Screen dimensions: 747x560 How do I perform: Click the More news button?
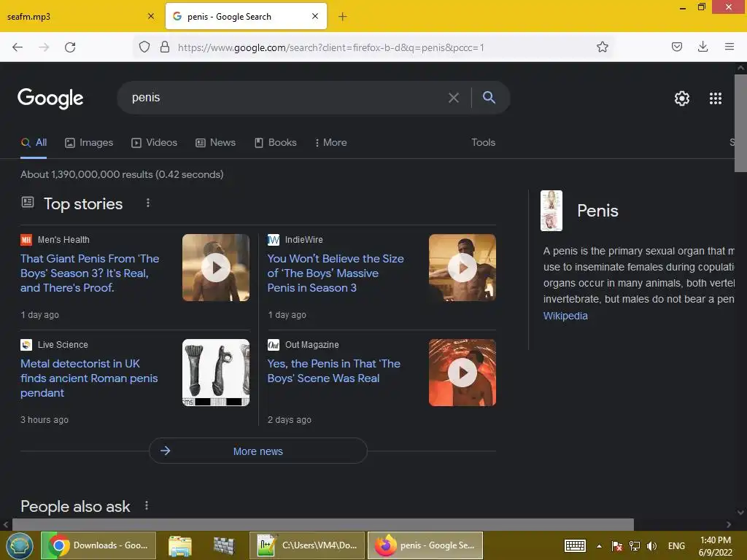pos(258,451)
